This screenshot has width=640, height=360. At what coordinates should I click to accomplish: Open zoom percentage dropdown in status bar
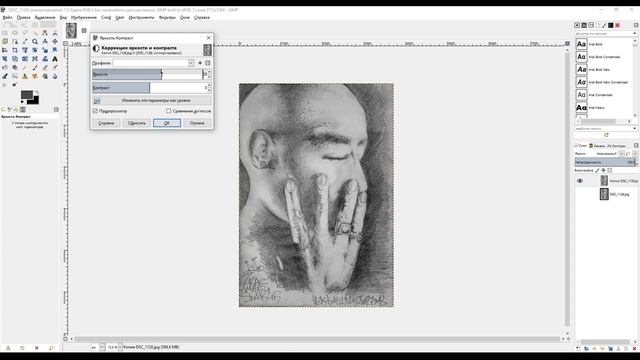click(120, 347)
